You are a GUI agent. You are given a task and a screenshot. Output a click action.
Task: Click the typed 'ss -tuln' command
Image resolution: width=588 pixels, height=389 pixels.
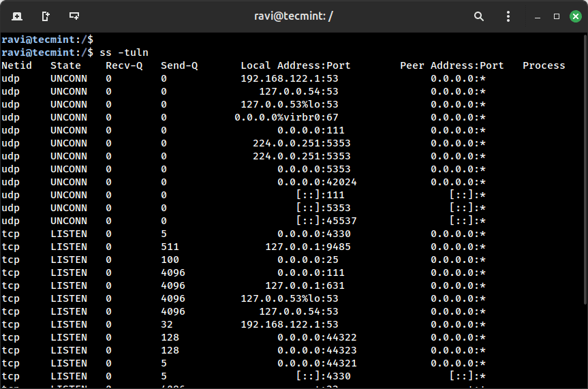pyautogui.click(x=124, y=52)
